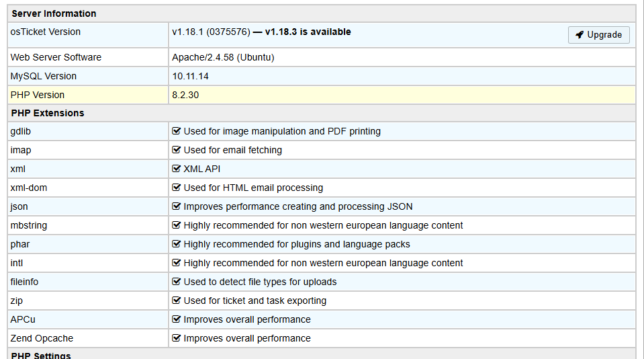Click the rocket icon in the Upgrade button
Screen dimensions: 644x359
[579, 35]
